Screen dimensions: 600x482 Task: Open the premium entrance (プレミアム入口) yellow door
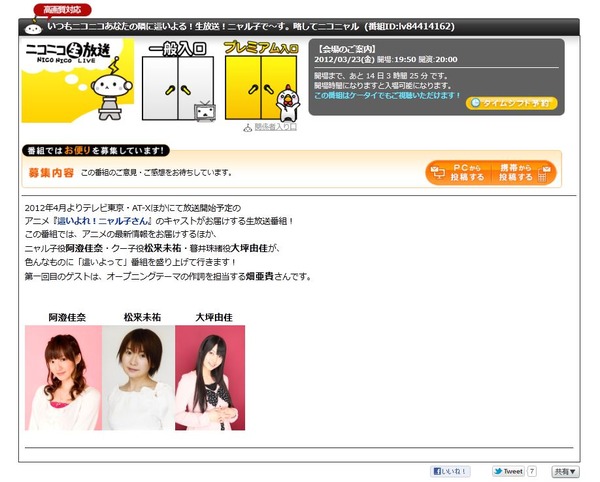pos(261,88)
